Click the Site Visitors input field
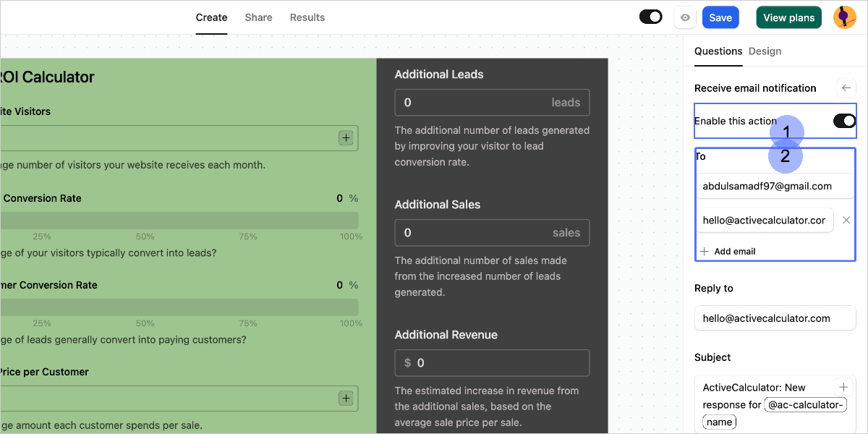868x434 pixels. 179,138
